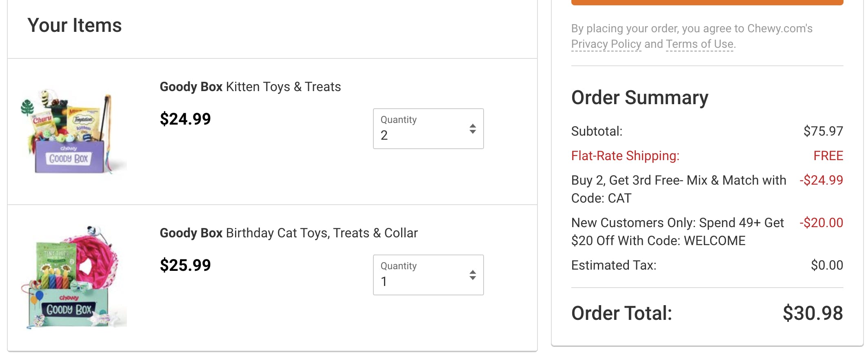Click the $75.97 subtotal amount

[x=823, y=131]
